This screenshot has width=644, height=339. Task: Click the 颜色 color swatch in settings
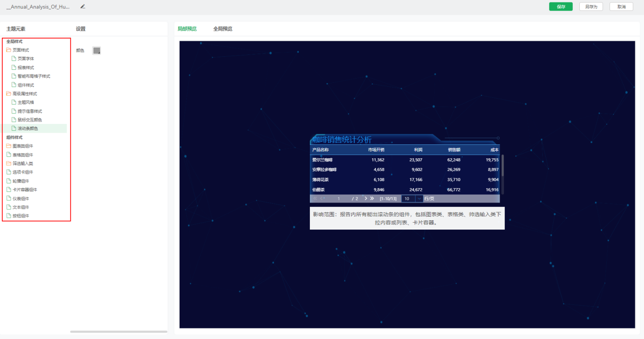point(96,50)
